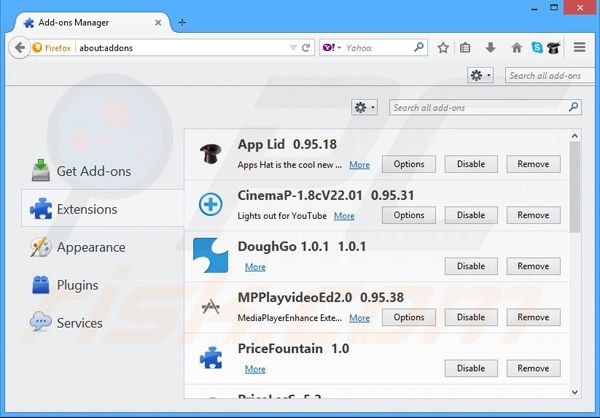The height and width of the screenshot is (418, 600).
Task: Click the Plugins blue brick icon
Action: click(41, 285)
